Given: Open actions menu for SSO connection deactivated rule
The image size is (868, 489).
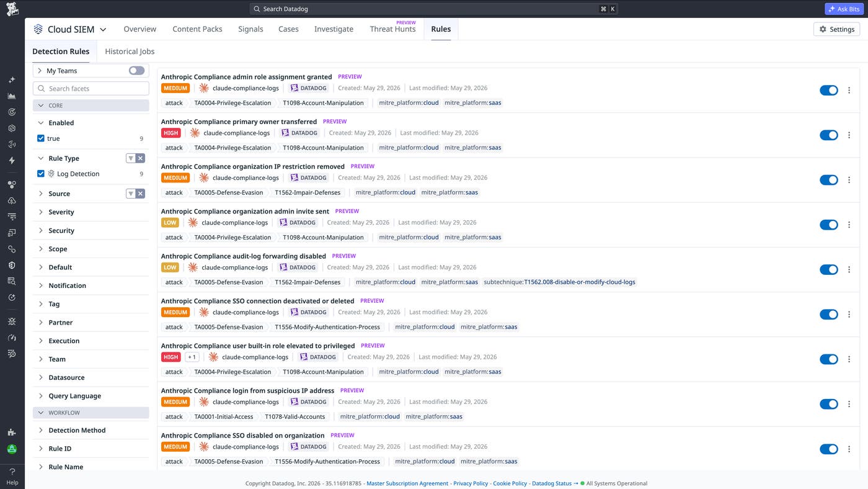Looking at the screenshot, I should click(849, 315).
